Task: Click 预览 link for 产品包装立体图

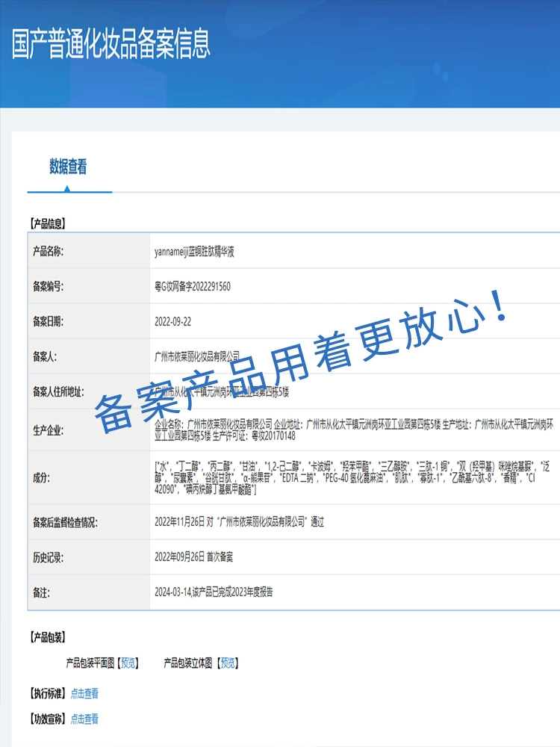Action: point(228,663)
